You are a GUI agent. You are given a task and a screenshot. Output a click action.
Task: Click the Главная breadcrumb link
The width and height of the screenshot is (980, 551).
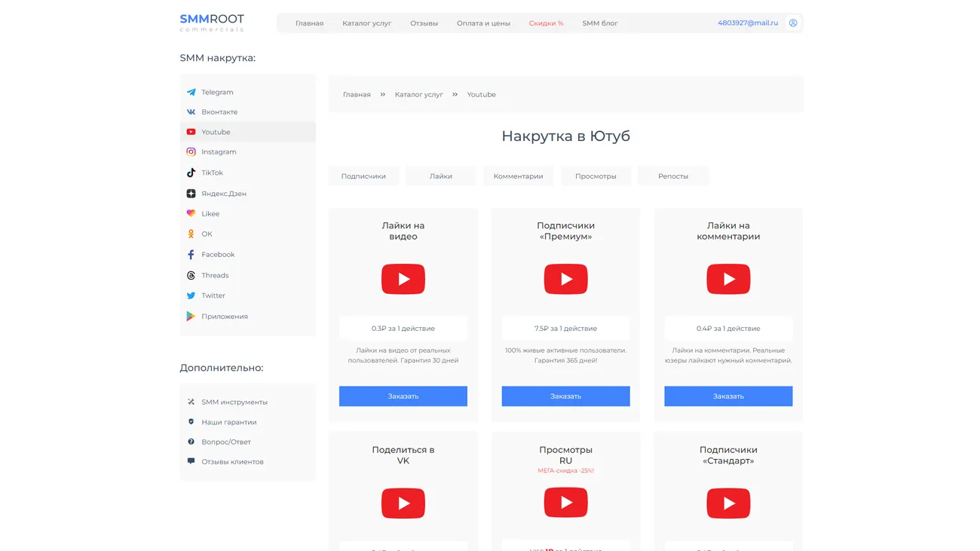click(357, 95)
